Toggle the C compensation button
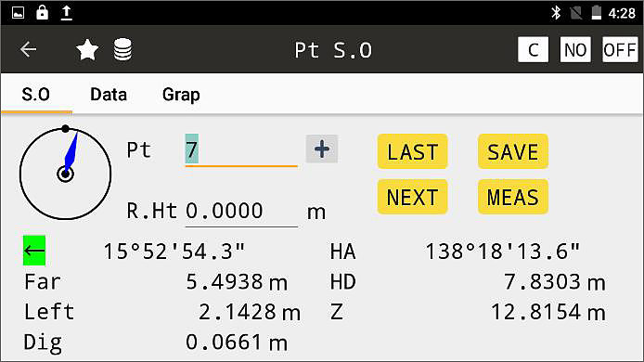 point(533,50)
